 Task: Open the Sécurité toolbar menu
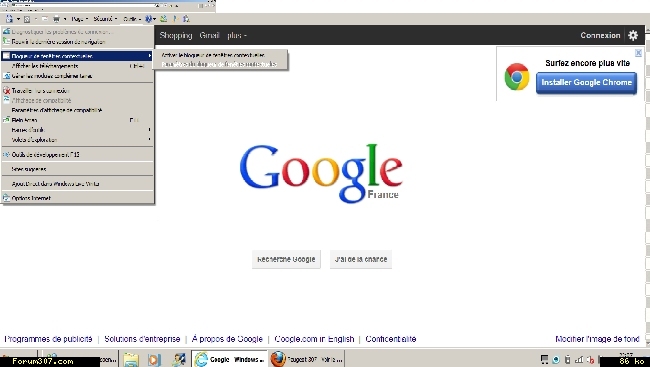pyautogui.click(x=105, y=19)
